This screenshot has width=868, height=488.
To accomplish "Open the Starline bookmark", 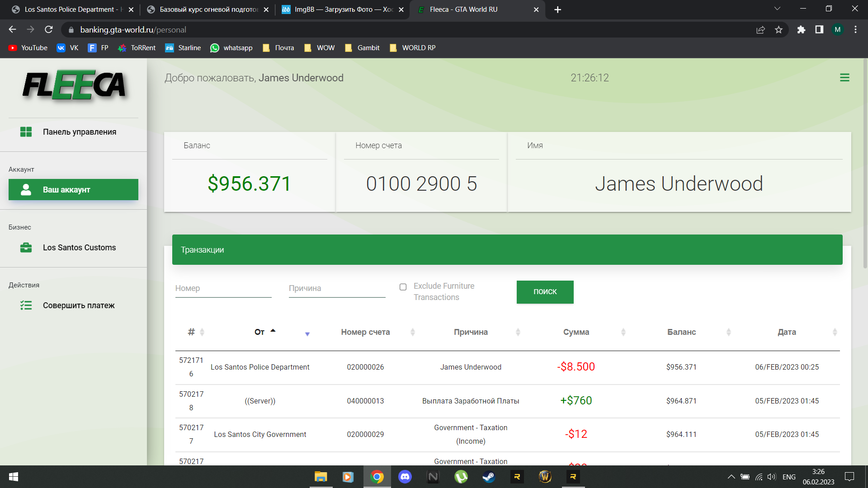I will pos(183,48).
